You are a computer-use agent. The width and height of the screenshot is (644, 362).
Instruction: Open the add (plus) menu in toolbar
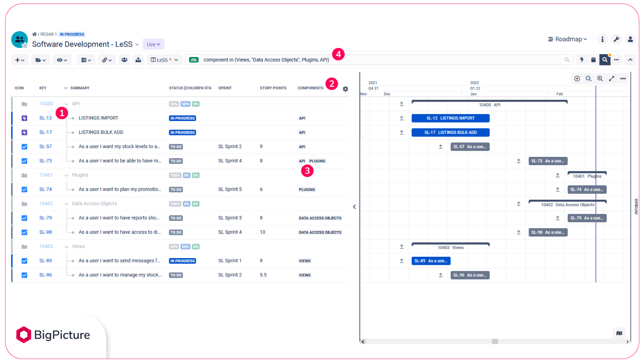20,60
